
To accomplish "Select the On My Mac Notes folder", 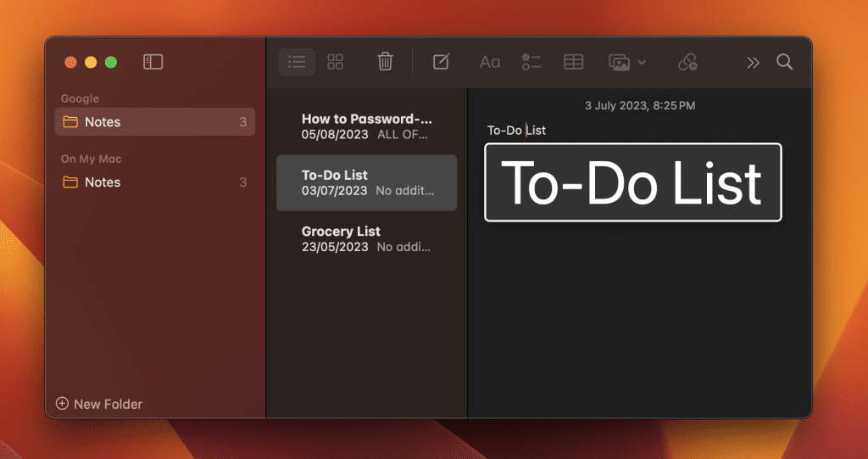I will (x=154, y=182).
